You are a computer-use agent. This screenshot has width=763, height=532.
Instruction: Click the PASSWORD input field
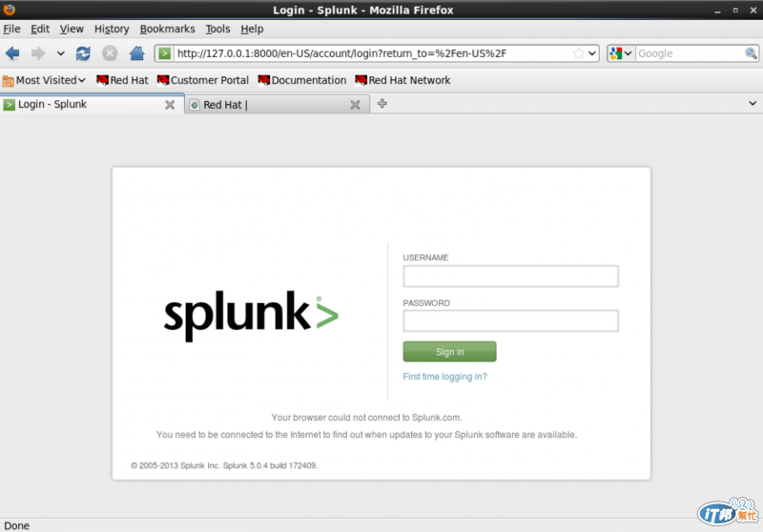tap(510, 321)
